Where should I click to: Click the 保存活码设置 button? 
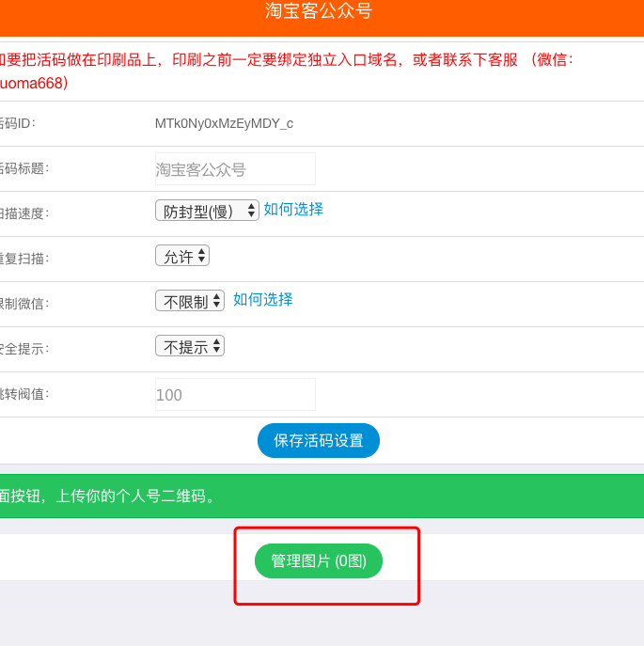pyautogui.click(x=319, y=440)
